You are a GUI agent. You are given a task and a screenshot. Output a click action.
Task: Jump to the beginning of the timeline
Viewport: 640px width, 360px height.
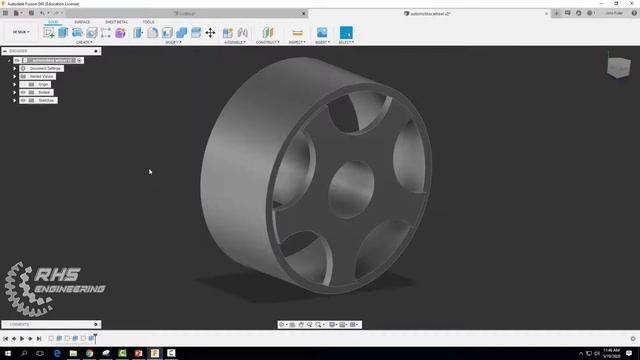5,338
